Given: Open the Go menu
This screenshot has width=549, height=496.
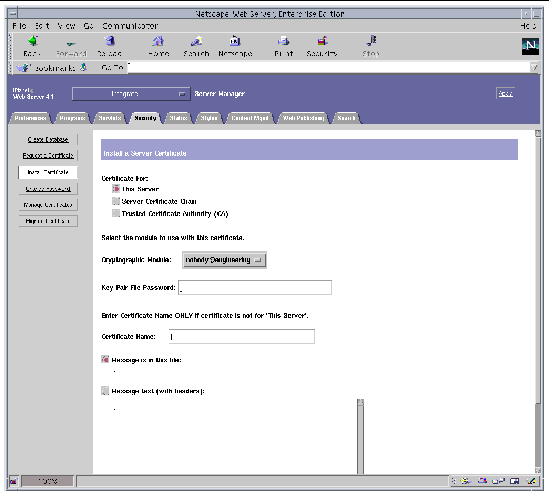Looking at the screenshot, I should (x=88, y=26).
